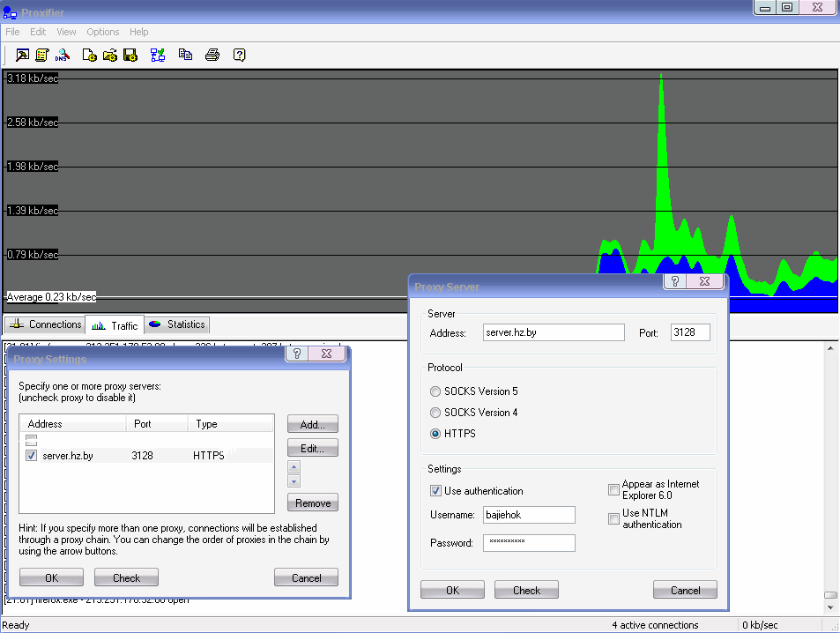
Task: Move proxy up with arrow button
Action: (294, 466)
